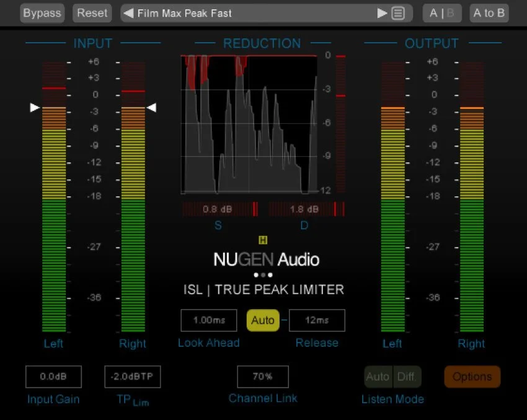Click the ISL | TRUE PEAK LIMITER title
527x420 pixels.
pos(263,289)
